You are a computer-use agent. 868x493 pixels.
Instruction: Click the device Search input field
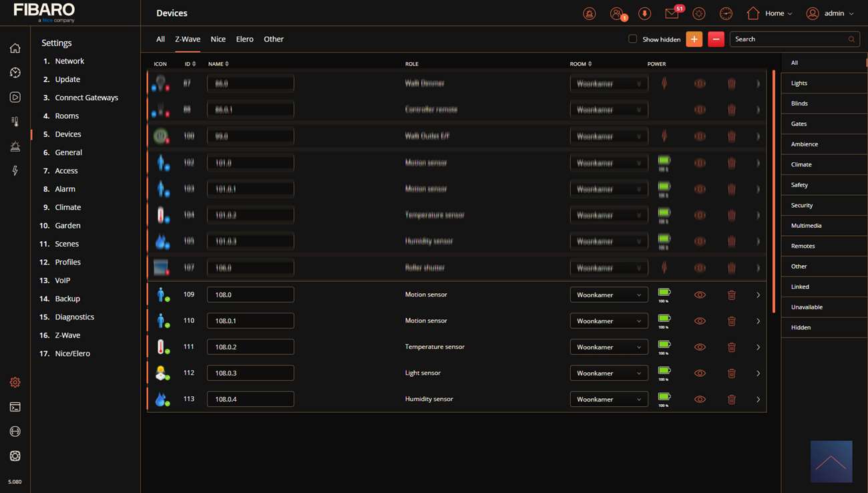click(788, 39)
